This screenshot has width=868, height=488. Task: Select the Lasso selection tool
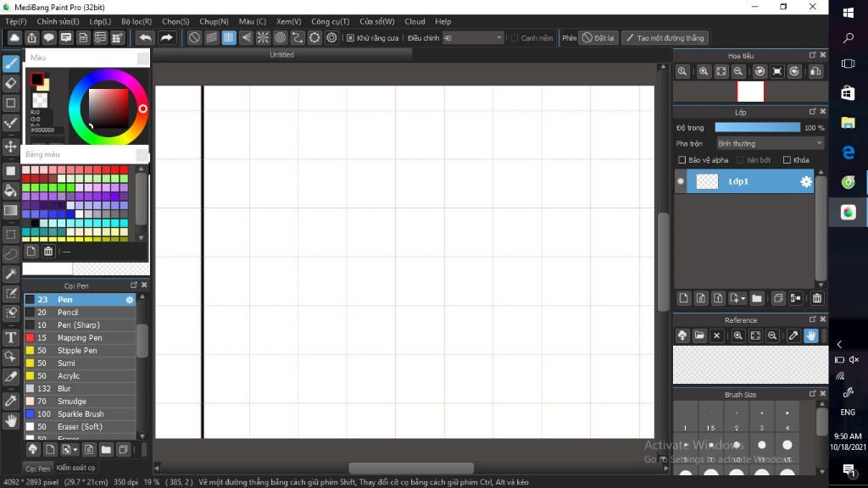click(x=10, y=254)
